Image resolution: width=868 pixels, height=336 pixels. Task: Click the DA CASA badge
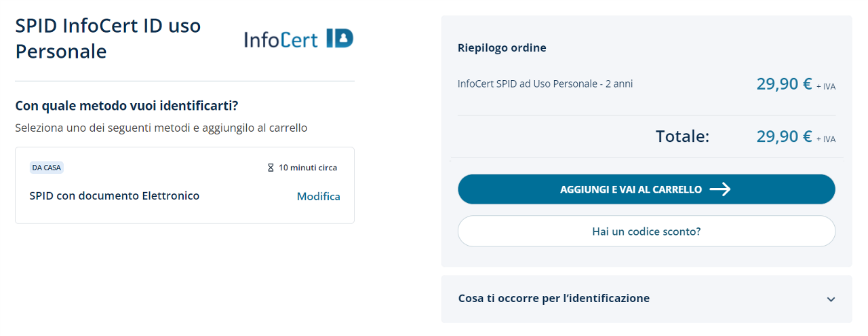coord(47,168)
